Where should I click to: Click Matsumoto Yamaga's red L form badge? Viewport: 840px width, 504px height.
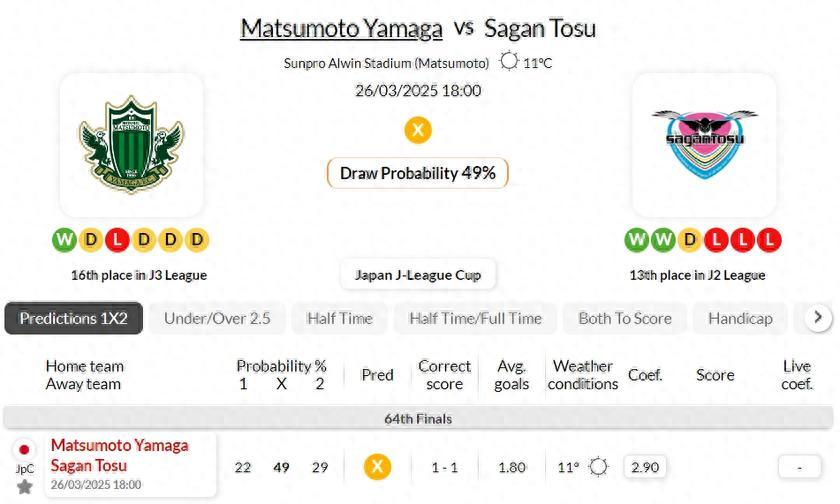pos(117,240)
